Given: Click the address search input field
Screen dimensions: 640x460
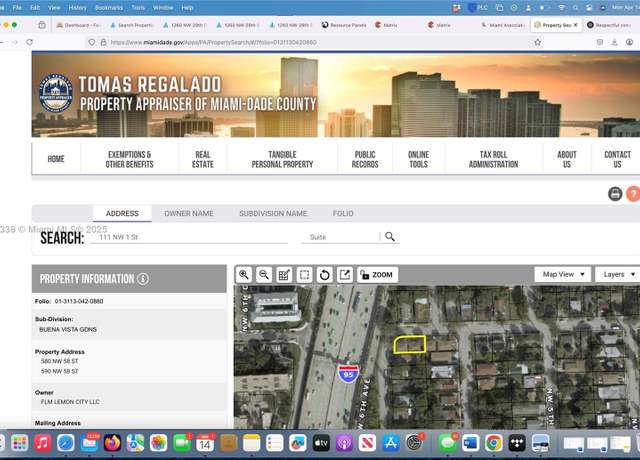Looking at the screenshot, I should (189, 237).
